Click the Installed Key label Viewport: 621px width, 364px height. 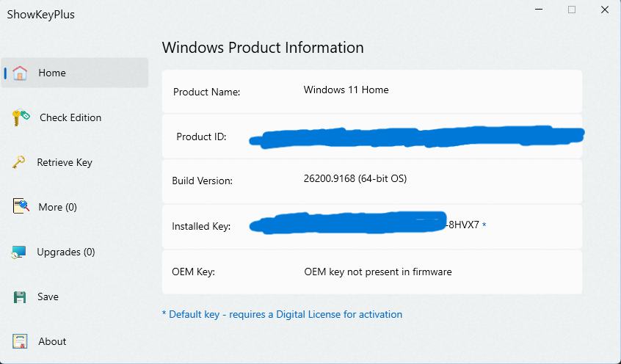201,227
